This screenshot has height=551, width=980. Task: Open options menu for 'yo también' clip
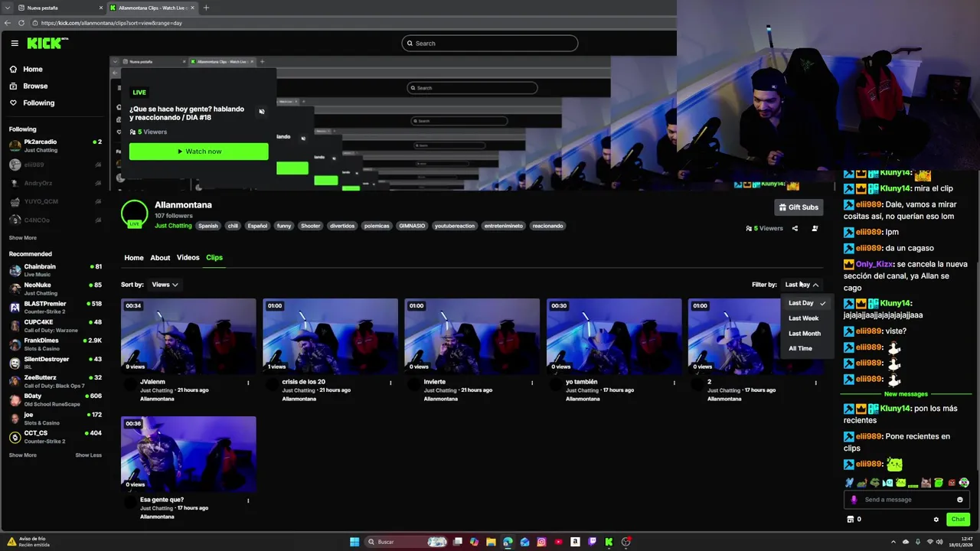pos(675,383)
